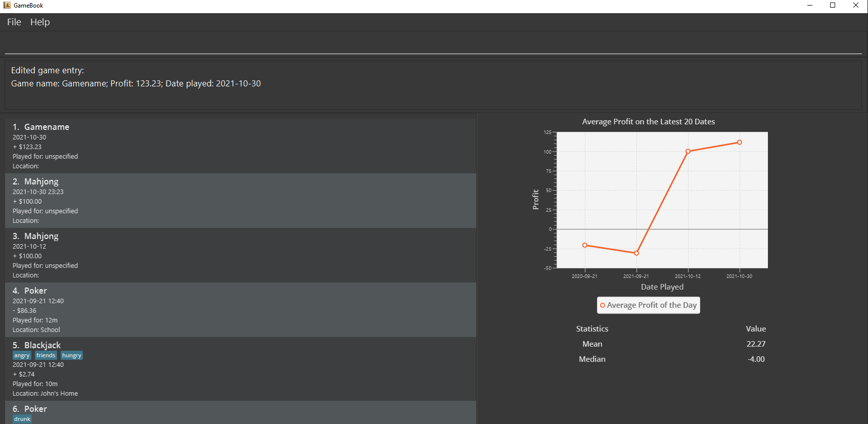Viewport: 868px width, 424px height.
Task: Click the chart title Average Profit on the Latest 20 Dates
Action: (649, 122)
